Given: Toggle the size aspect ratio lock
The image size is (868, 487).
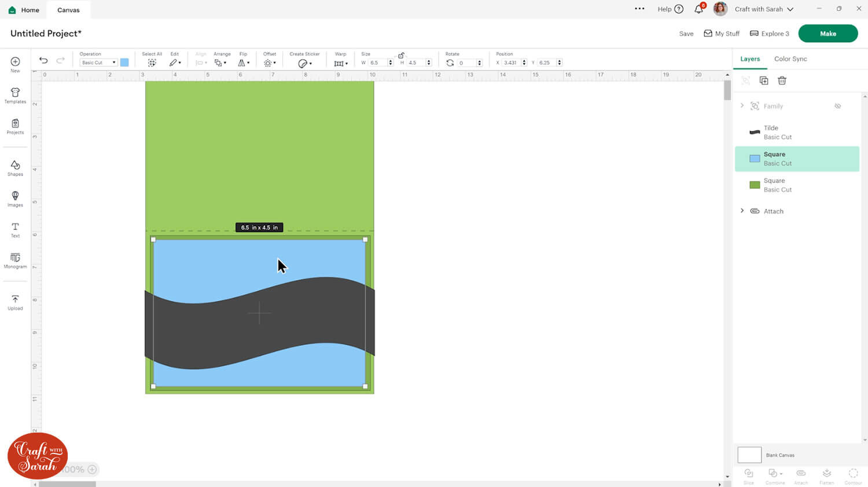Looking at the screenshot, I should (x=401, y=55).
